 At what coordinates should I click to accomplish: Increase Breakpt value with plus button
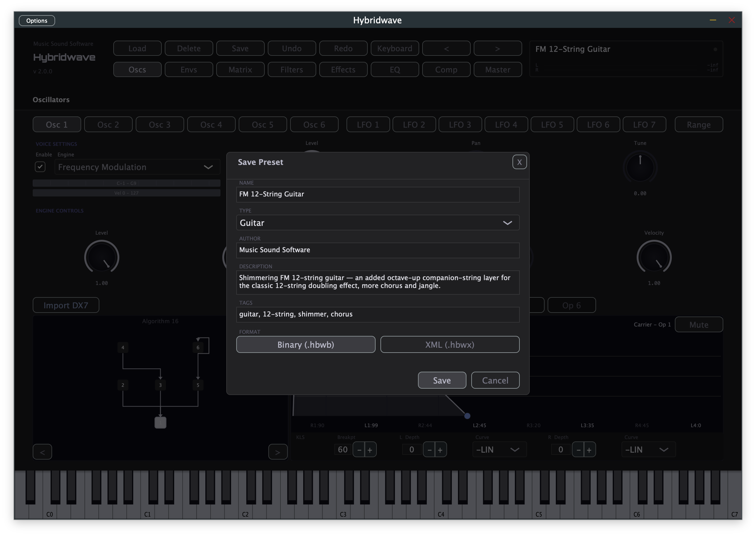pos(370,450)
